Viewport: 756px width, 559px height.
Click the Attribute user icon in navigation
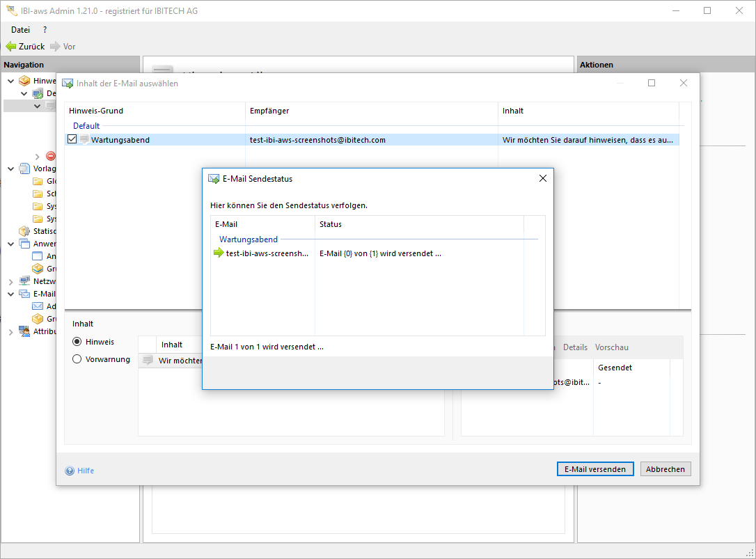click(x=25, y=331)
